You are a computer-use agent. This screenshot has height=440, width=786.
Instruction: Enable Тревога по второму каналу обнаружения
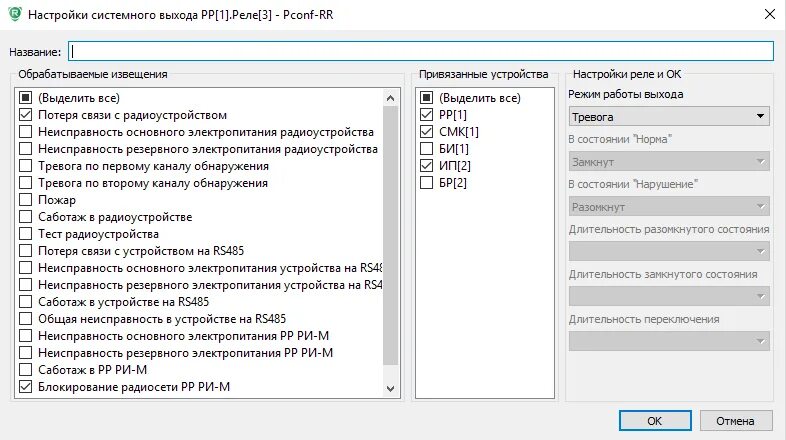pos(26,182)
